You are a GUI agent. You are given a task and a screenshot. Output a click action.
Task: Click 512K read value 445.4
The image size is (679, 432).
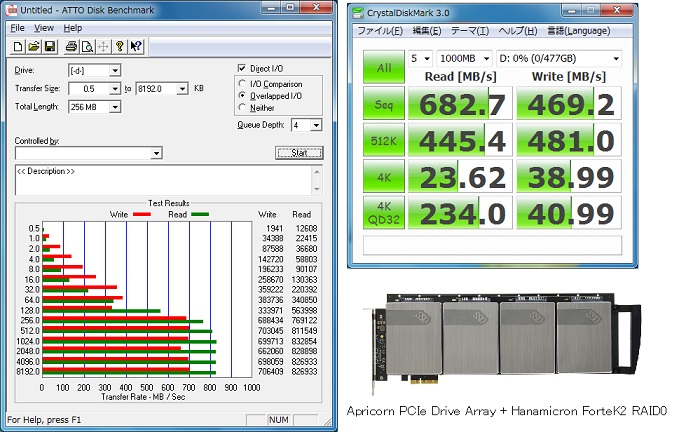click(461, 140)
